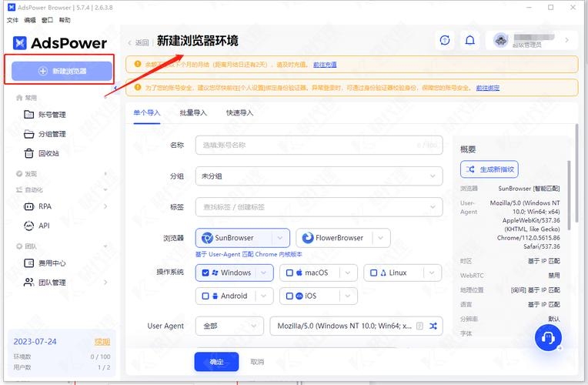Open the 文件 menu
This screenshot has width=588, height=385.
click(12, 20)
